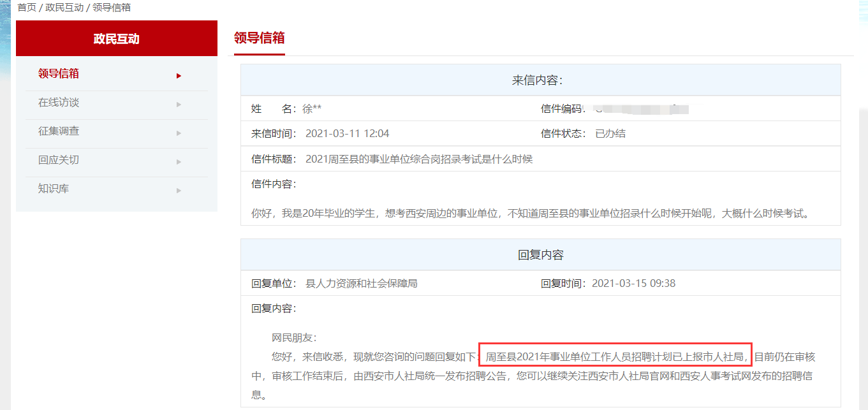Click the letter time 2021-03-11 12:04
Image resolution: width=868 pixels, height=410 pixels.
click(348, 134)
